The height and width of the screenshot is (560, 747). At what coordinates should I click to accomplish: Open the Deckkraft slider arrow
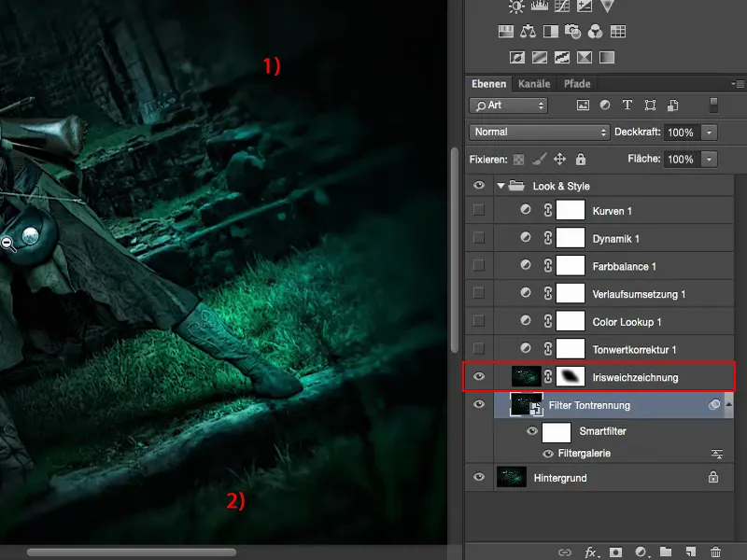710,133
